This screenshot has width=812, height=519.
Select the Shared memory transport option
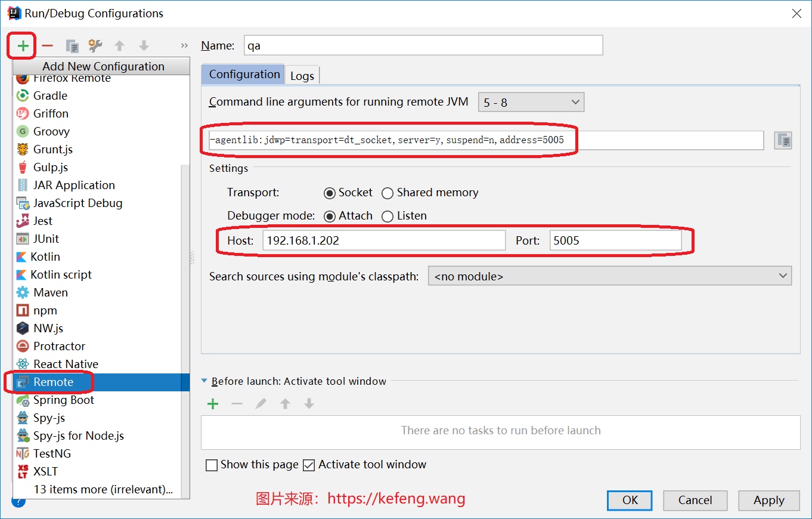388,193
